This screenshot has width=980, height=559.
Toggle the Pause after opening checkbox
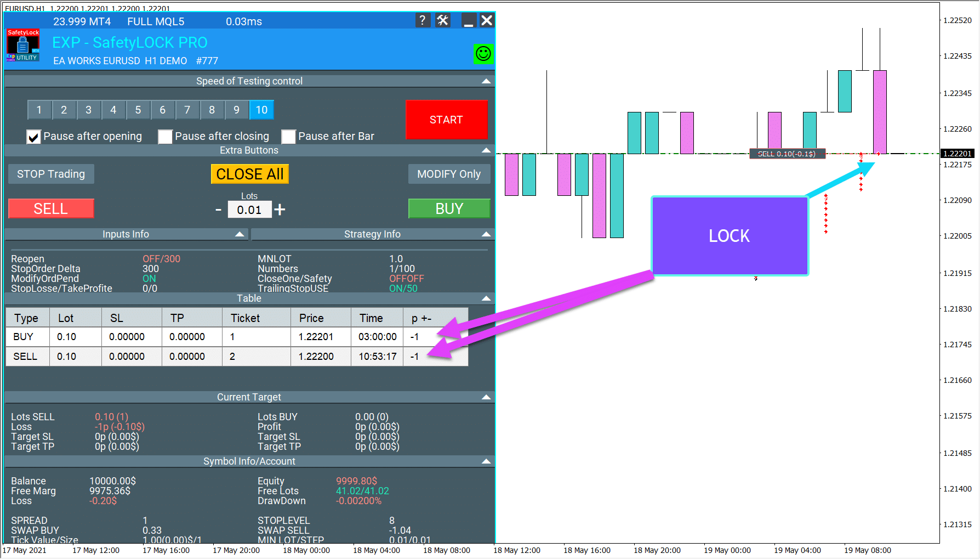tap(34, 137)
